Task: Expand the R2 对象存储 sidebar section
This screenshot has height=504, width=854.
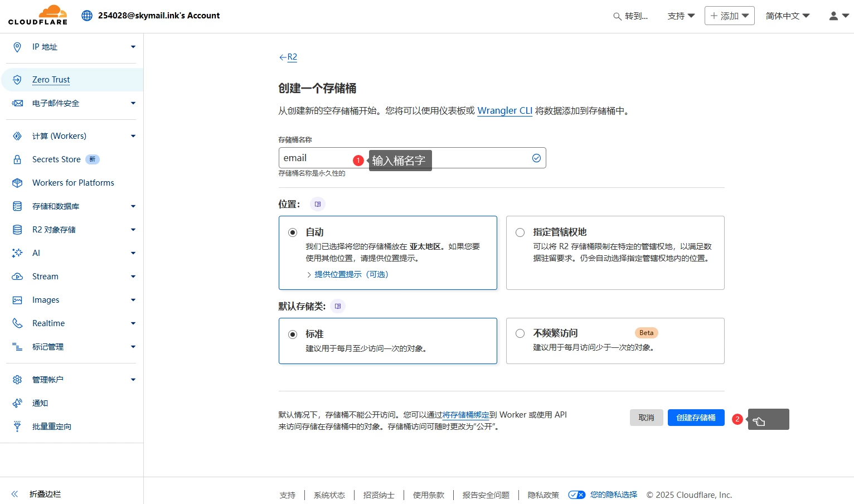Action: (133, 229)
